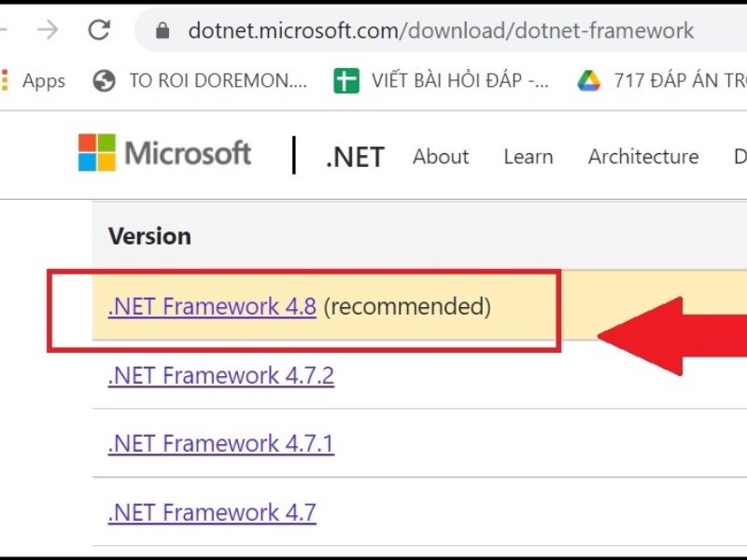747x560 pixels.
Task: Open the About menu item
Action: pos(441,157)
